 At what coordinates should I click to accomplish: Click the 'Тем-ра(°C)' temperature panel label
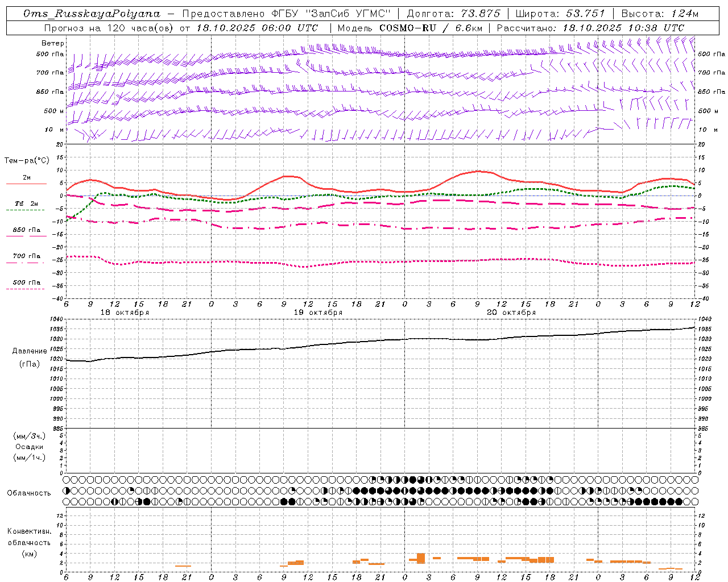click(27, 161)
